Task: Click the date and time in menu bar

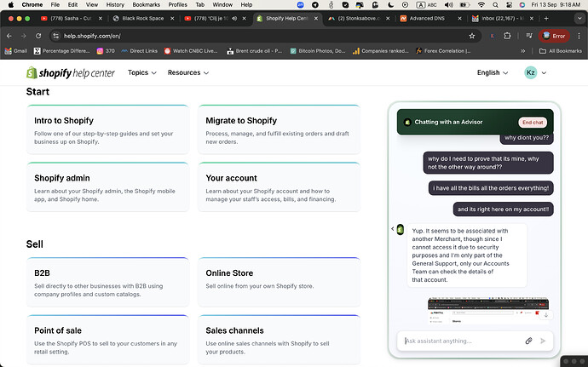Action: click(x=556, y=5)
